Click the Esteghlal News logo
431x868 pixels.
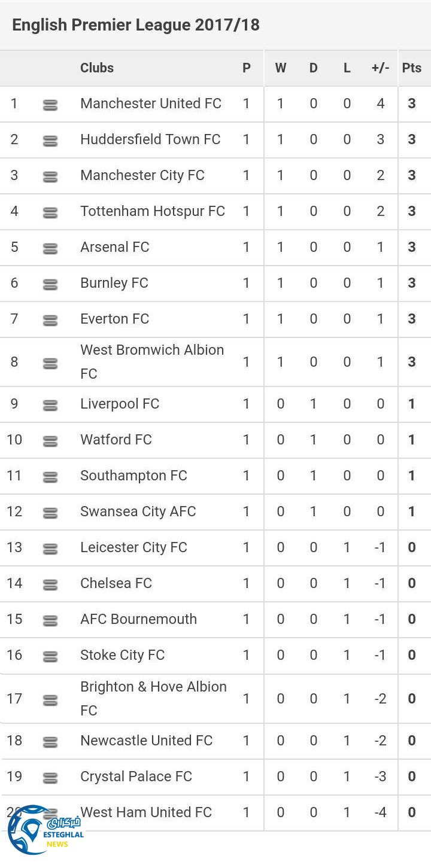tap(44, 830)
